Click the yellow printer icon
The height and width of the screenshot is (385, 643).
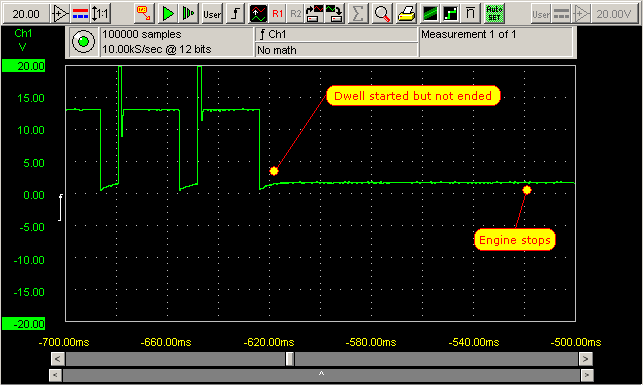tap(406, 14)
